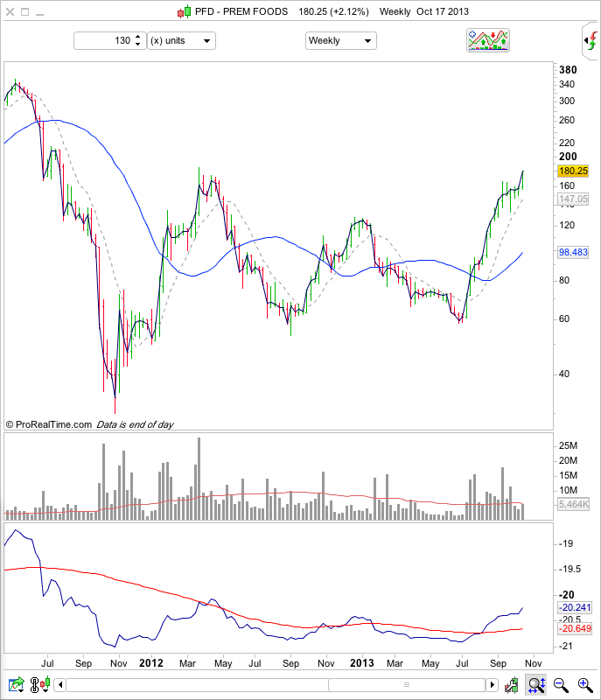The width and height of the screenshot is (601, 700).
Task: Click the ProRealTime.com copyright text
Action: click(x=49, y=424)
